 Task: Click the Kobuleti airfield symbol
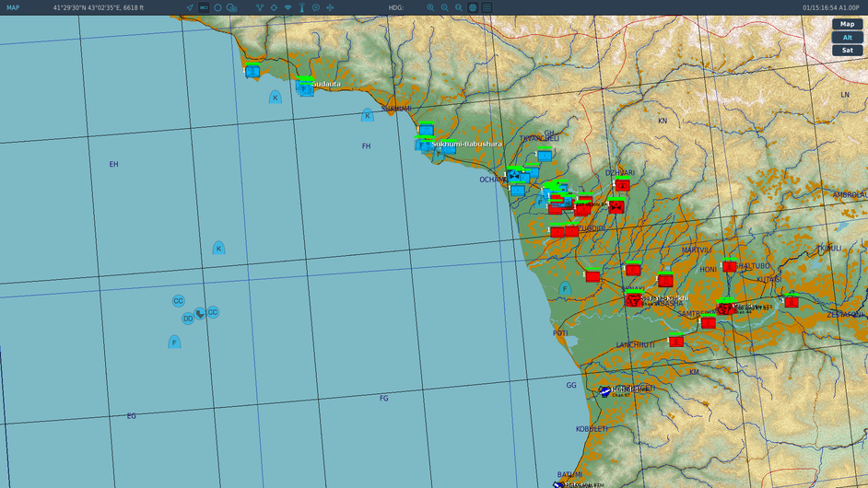click(605, 391)
